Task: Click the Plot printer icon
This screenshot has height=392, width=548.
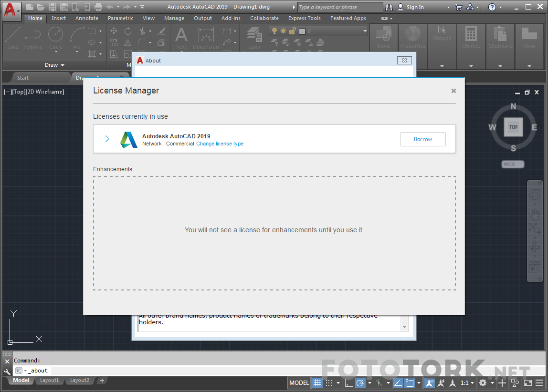Action: [x=98, y=7]
